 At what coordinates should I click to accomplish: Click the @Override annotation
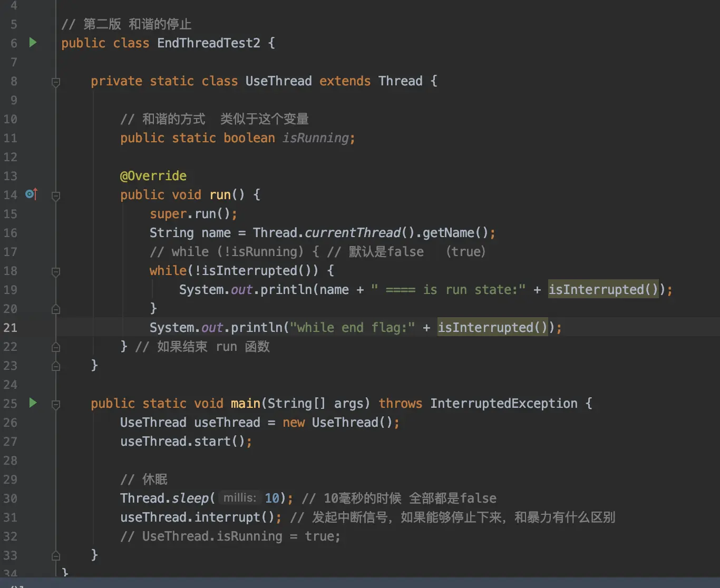(153, 175)
